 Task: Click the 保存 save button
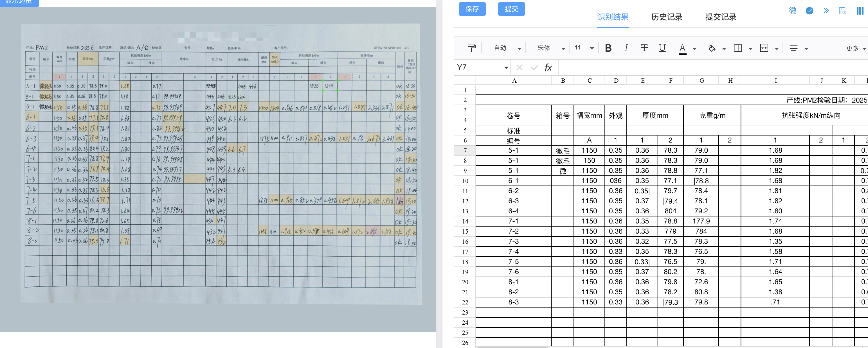[x=472, y=9]
